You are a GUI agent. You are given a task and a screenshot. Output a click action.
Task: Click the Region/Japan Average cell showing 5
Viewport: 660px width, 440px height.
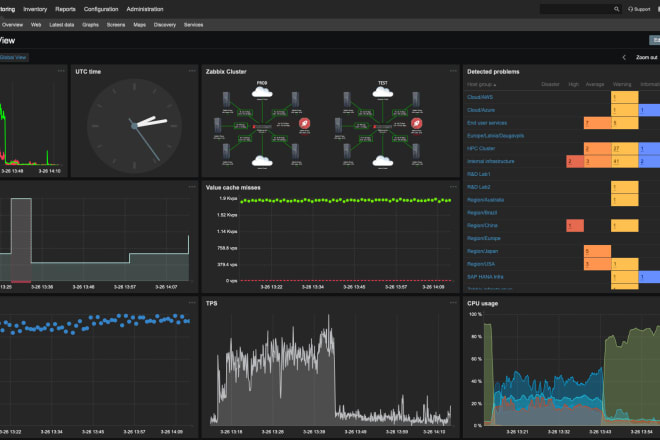click(x=597, y=251)
